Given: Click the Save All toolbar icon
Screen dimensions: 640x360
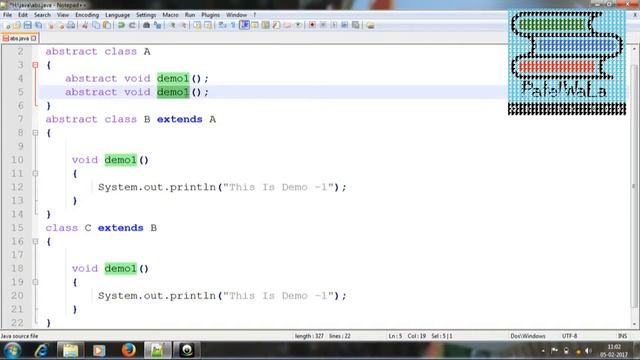Looking at the screenshot, I should 39,25.
